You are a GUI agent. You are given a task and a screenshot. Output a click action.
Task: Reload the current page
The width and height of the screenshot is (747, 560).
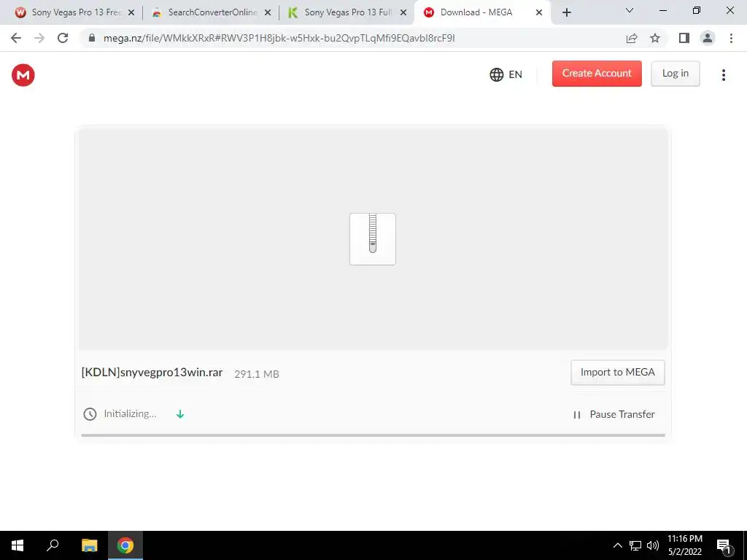point(63,38)
